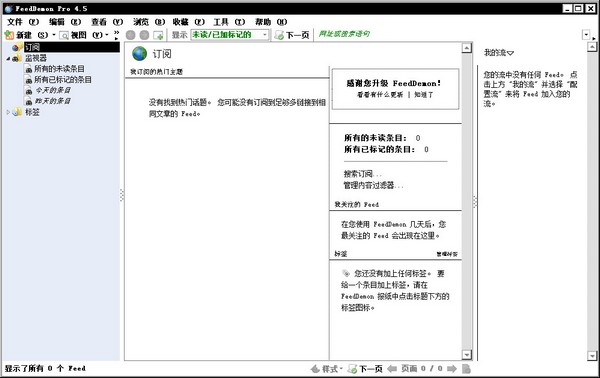Click the 视图 view toolbar button
Screen dimensions: 600x378
coord(81,35)
